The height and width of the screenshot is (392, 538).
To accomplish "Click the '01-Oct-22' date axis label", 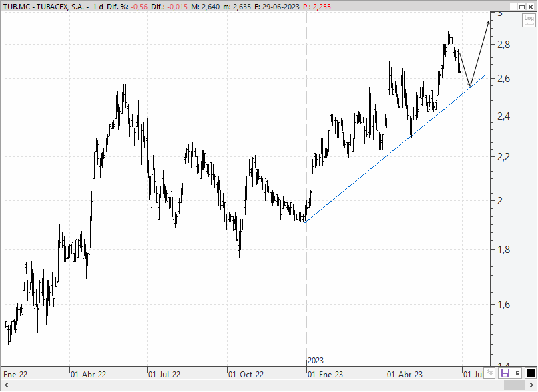I will (x=246, y=374).
